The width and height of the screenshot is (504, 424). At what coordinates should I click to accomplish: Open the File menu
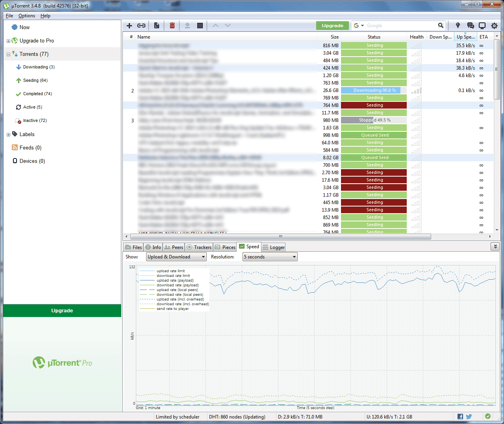9,16
